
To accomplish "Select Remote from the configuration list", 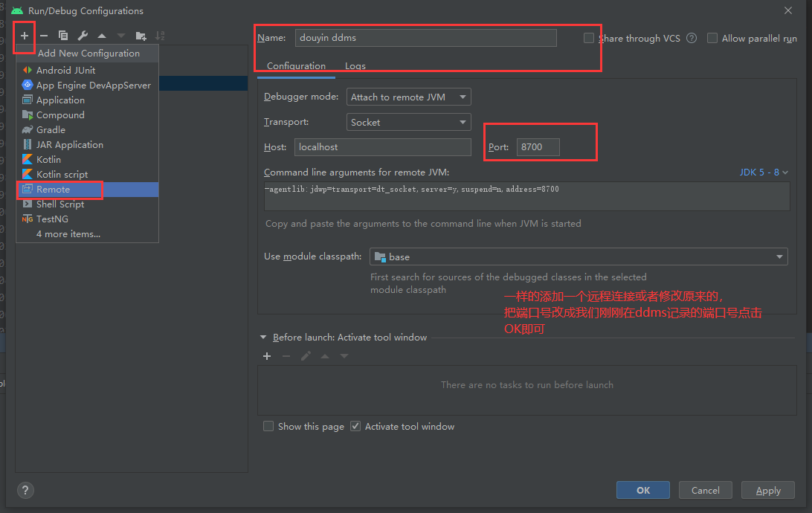I will (x=53, y=190).
